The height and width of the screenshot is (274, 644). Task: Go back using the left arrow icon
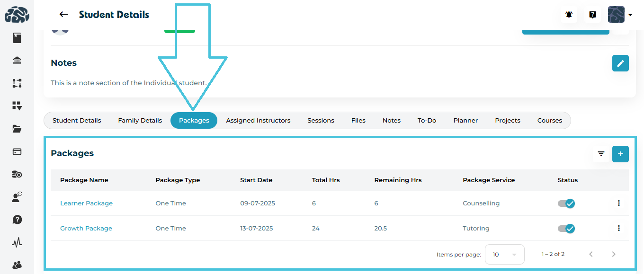(64, 15)
